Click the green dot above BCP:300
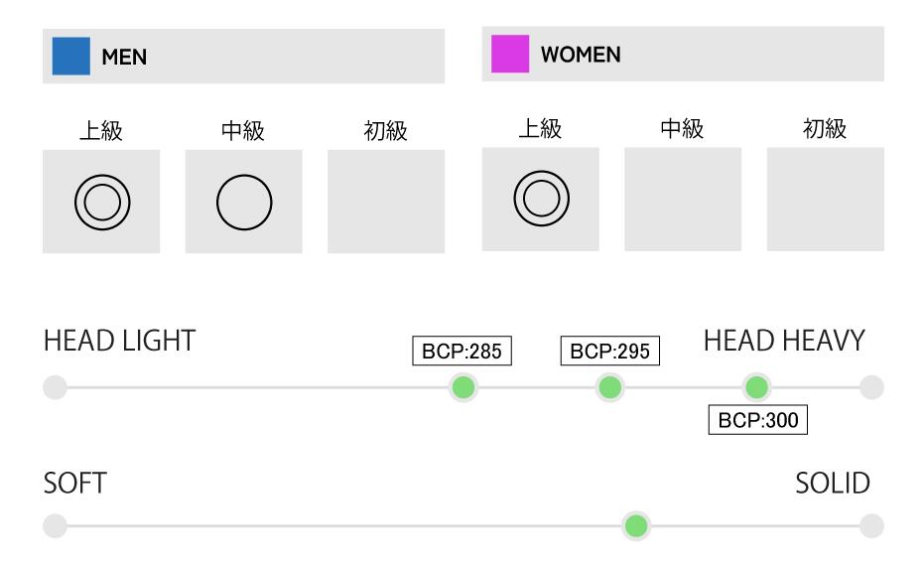Viewport: 924px width, 569px height. tap(756, 387)
